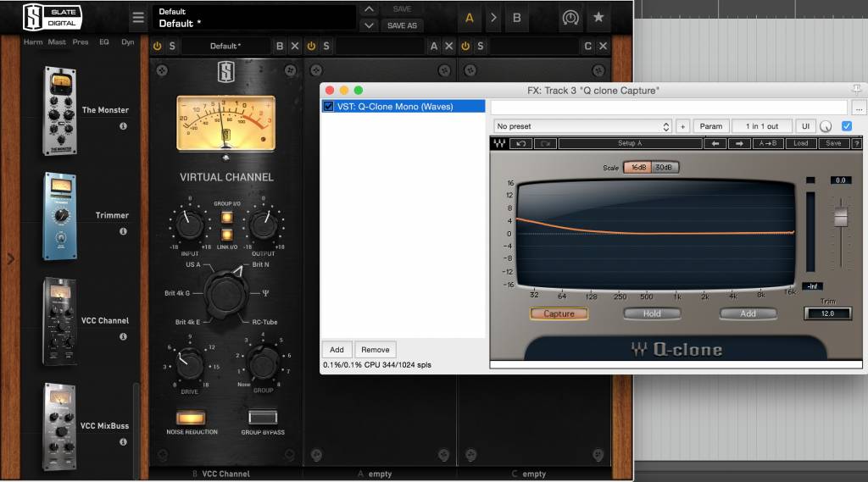Select The Monster module thumbnail
This screenshot has height=482, width=868.
(60, 111)
